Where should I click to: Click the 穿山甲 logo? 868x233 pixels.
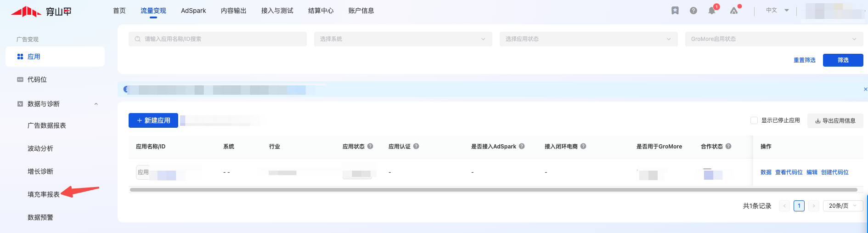pyautogui.click(x=41, y=11)
